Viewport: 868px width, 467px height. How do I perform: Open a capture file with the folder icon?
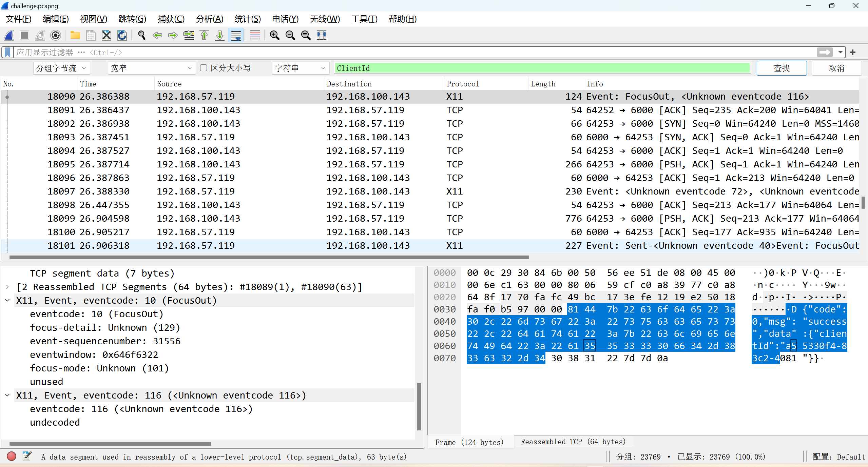coord(75,35)
